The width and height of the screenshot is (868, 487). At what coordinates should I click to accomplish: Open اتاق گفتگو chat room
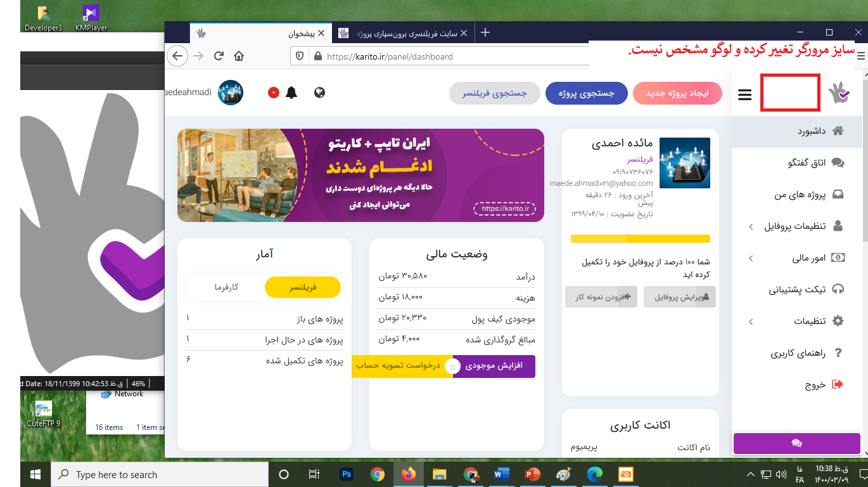797,163
